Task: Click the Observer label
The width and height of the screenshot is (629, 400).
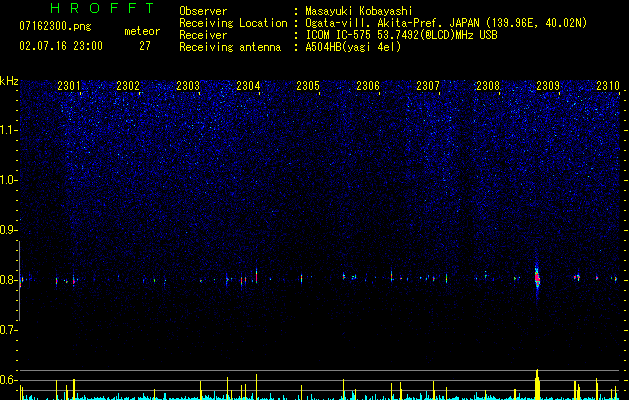Action: 203,11
